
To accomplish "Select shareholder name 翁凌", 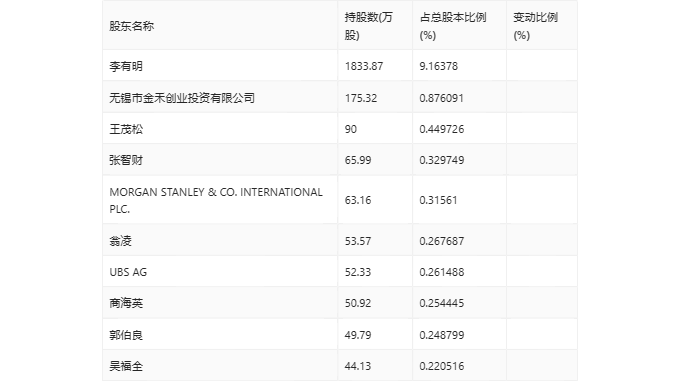I will click(120, 241).
